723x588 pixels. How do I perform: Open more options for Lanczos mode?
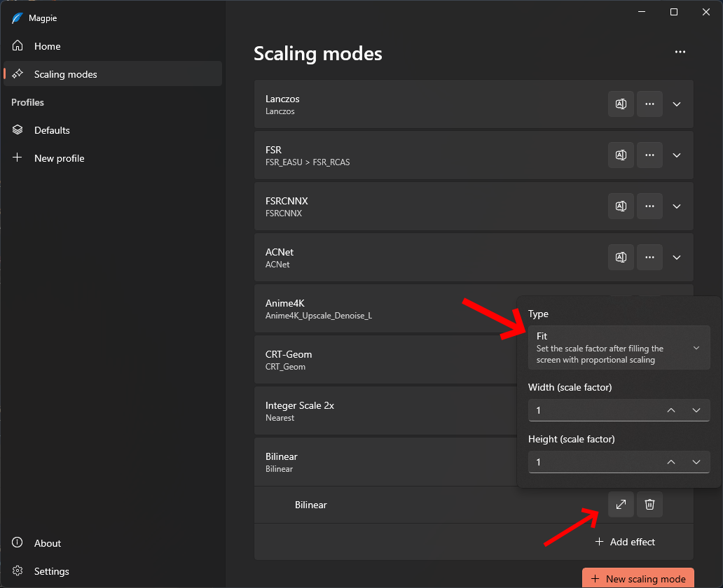coord(649,104)
